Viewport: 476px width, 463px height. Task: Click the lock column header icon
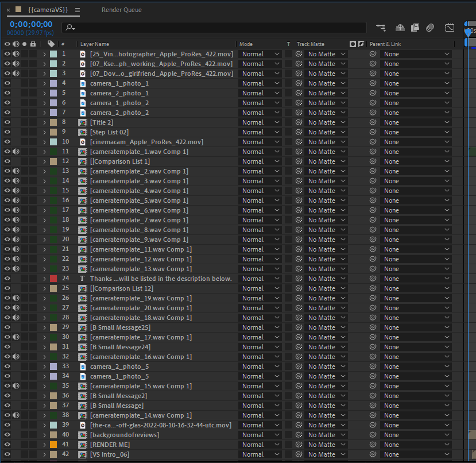click(33, 44)
